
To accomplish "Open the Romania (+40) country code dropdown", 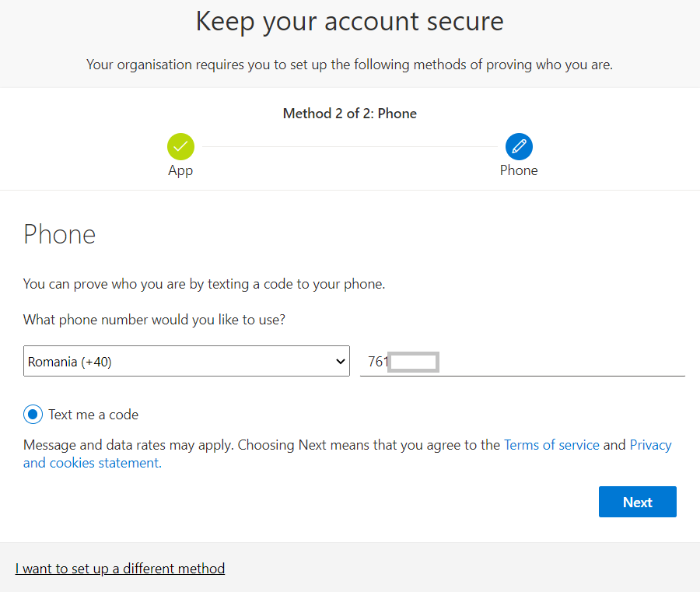I will (x=187, y=361).
